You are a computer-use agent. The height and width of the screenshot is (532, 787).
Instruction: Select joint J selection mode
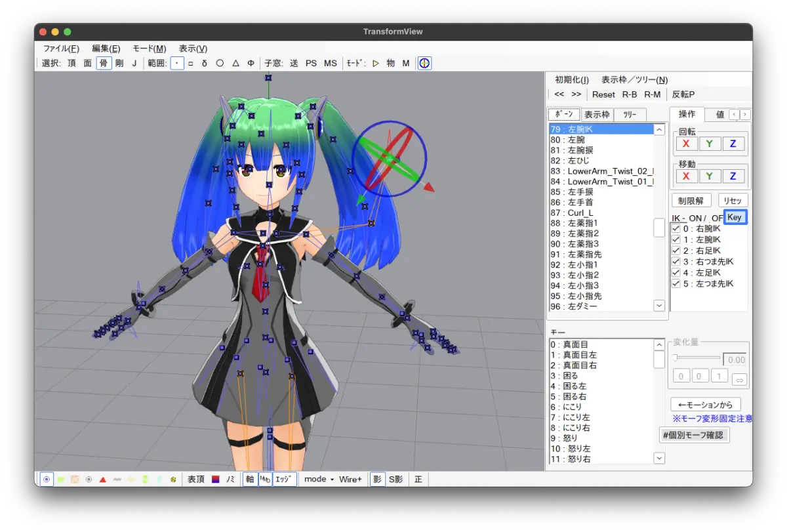[x=134, y=63]
